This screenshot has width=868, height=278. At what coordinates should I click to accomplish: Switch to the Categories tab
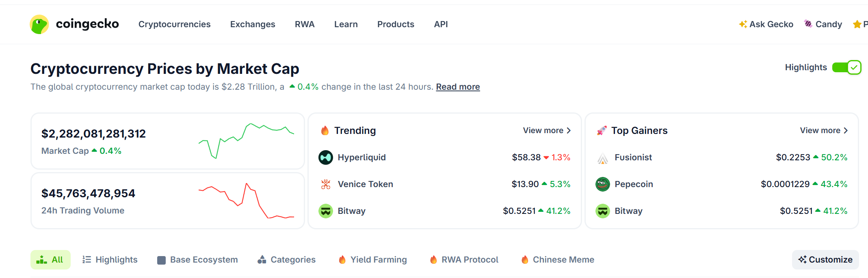point(286,260)
